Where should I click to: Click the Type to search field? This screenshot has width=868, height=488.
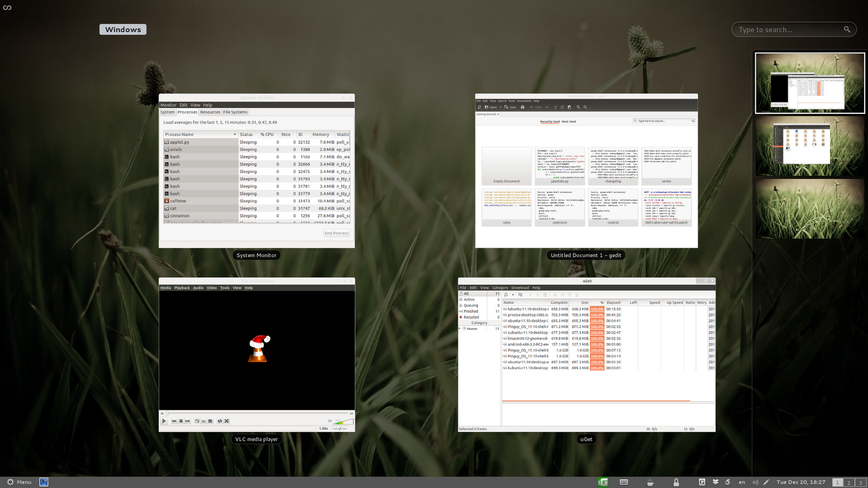[x=794, y=29]
